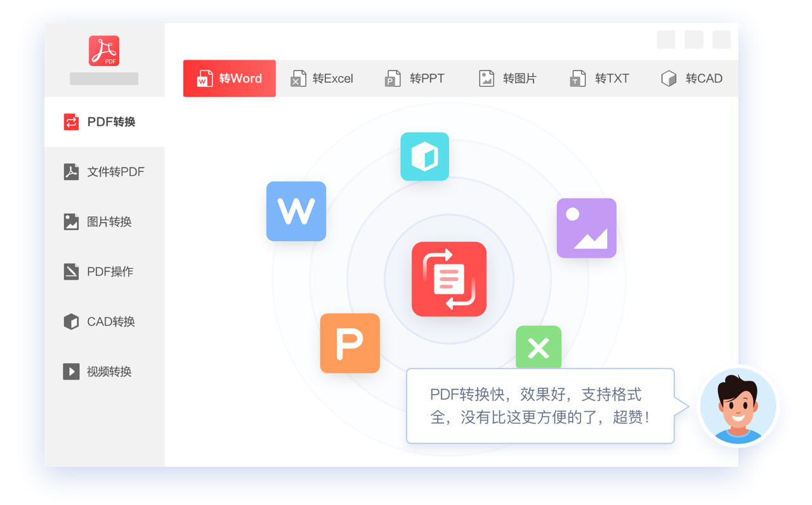Open CAD转换 in the sidebar
Image resolution: width=812 pixels, height=505 pixels.
105,322
